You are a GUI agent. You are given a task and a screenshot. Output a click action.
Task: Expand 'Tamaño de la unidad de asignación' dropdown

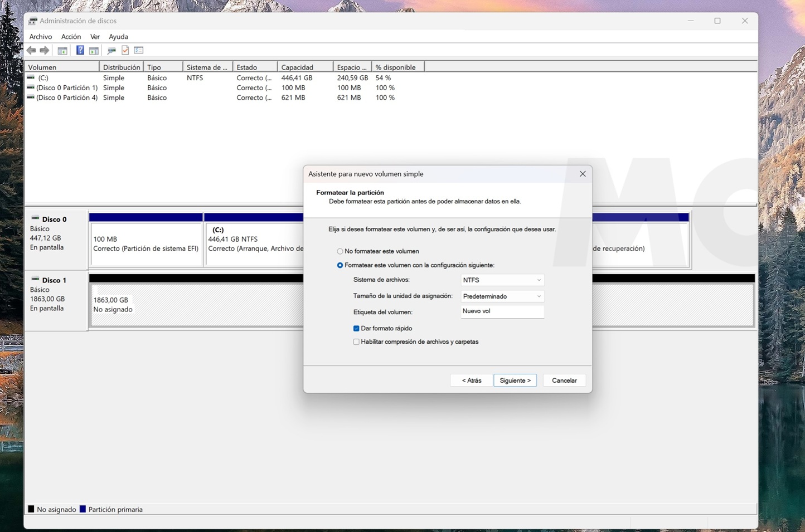click(x=502, y=296)
